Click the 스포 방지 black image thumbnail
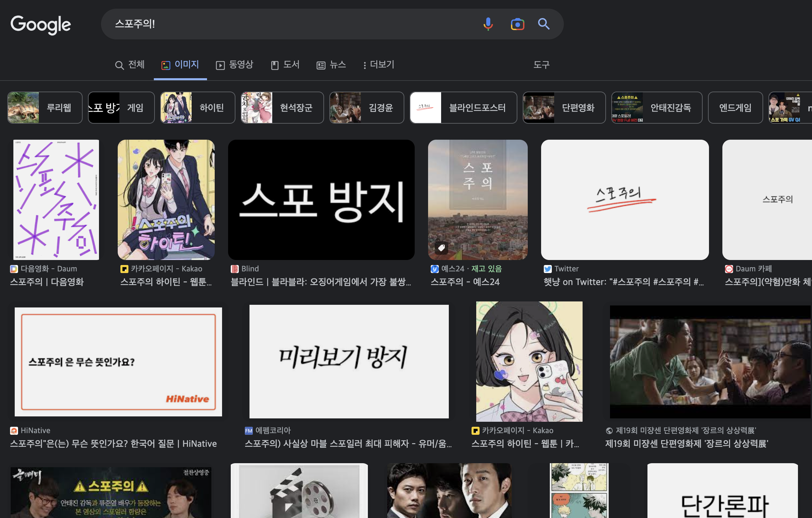 coord(321,200)
